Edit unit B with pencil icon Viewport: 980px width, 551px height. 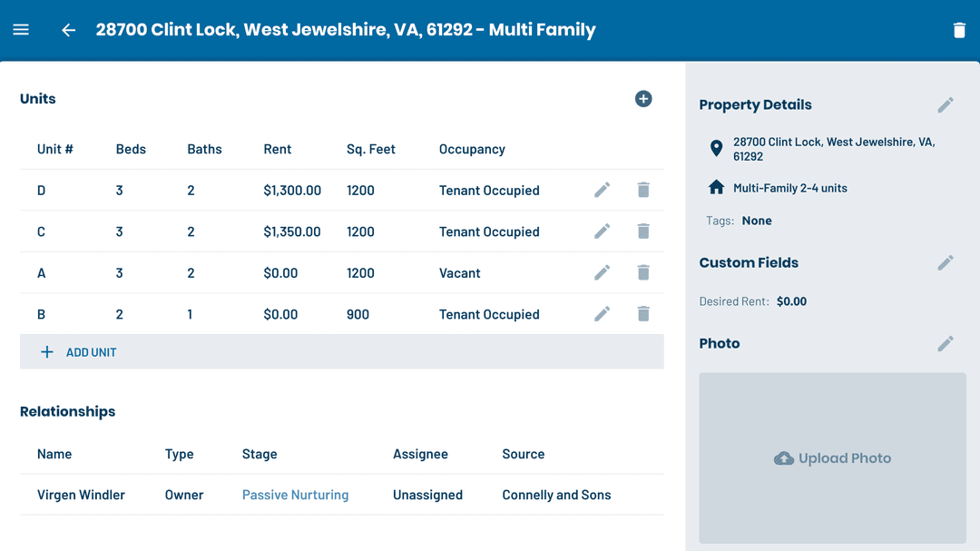pyautogui.click(x=602, y=314)
